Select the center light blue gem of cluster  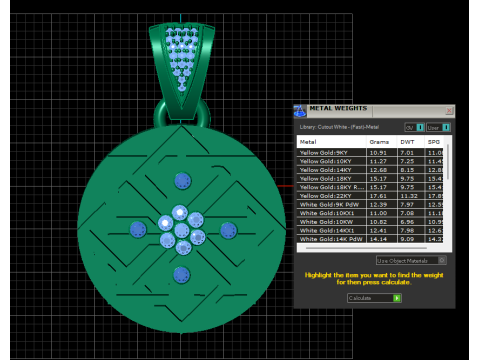tap(182, 230)
